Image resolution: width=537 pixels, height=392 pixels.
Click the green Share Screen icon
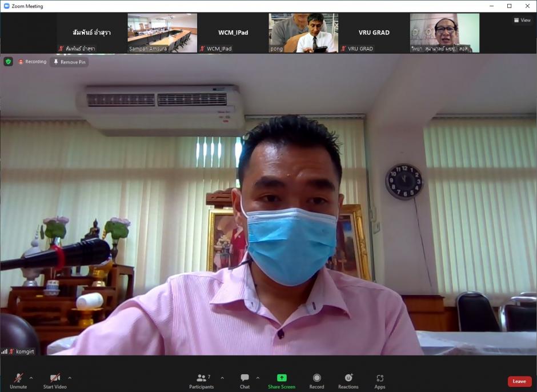[282, 378]
